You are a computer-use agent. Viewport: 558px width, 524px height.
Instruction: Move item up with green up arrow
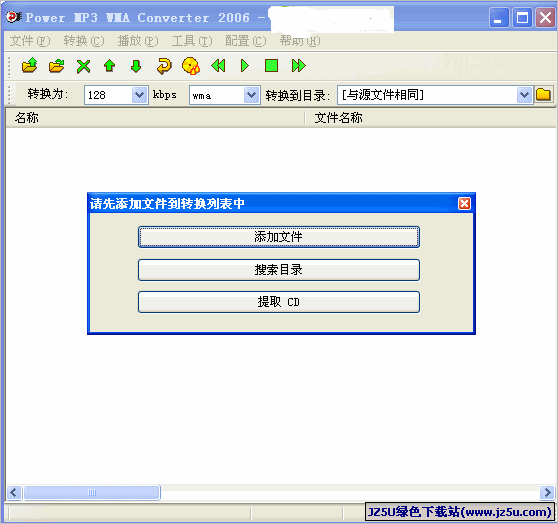click(110, 66)
